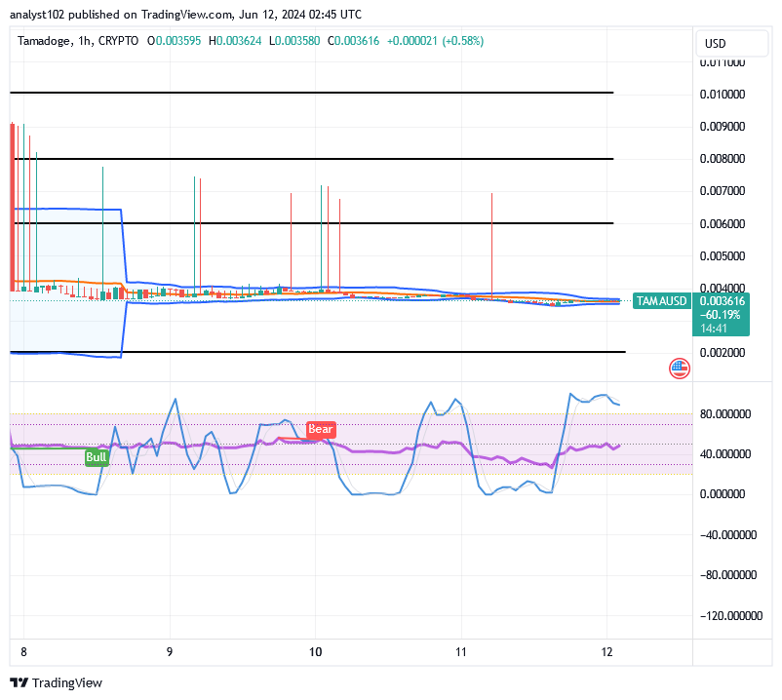Click the 0.009000 price axis label
Screen dimensions: 782x700
pyautogui.click(x=723, y=126)
